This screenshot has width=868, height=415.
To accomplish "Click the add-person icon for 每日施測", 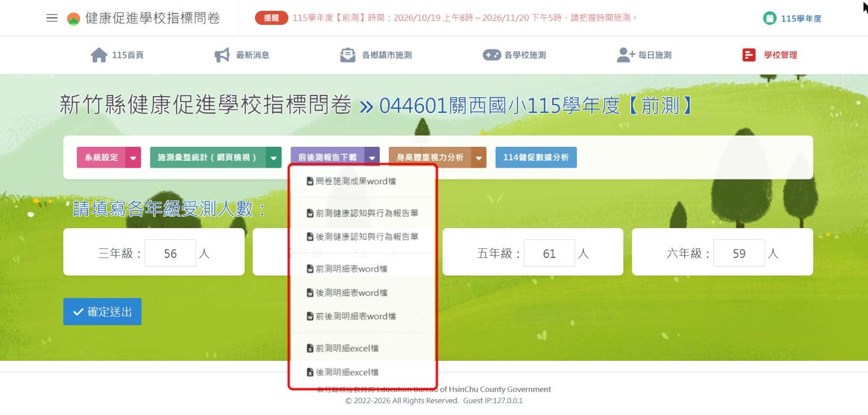I will (x=626, y=55).
